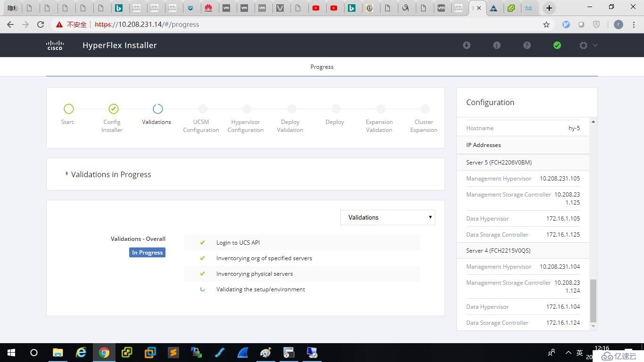
Task: Click the HyperFlex Installer title
Action: coord(120,45)
